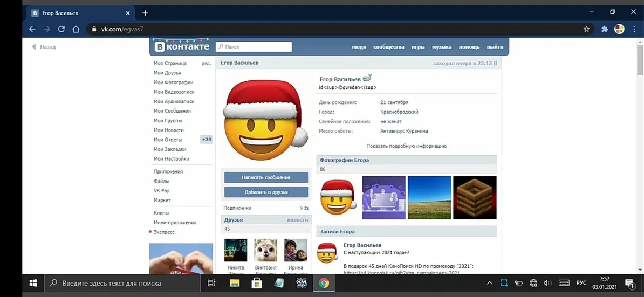The width and height of the screenshot is (644, 297).
Task: Open Мои Сообщения in the left menu
Action: (172, 111)
